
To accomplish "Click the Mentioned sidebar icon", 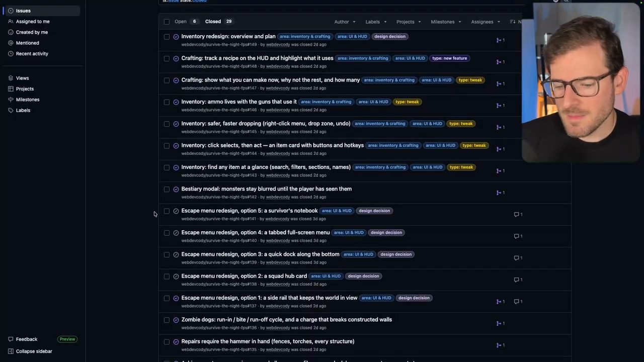I will click(11, 43).
